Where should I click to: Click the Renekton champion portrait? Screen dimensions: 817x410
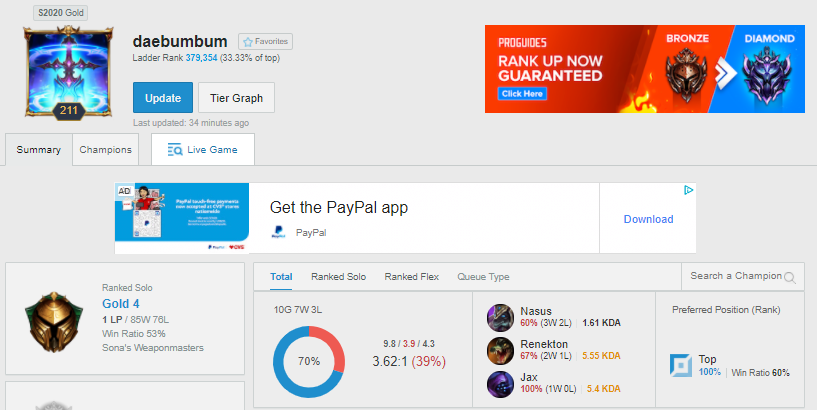pyautogui.click(x=500, y=351)
